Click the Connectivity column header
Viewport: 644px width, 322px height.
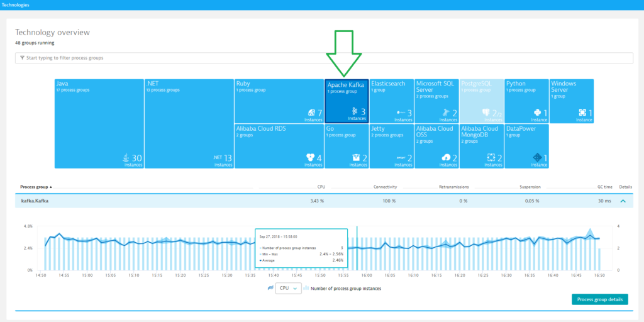tap(385, 187)
